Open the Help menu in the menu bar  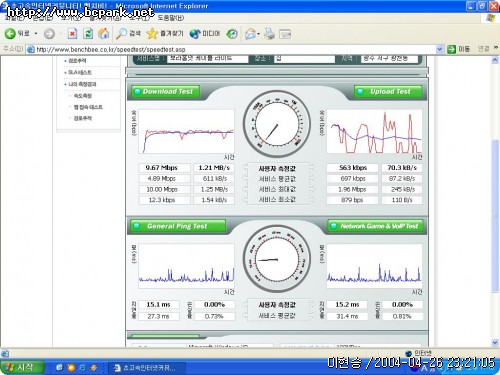point(170,18)
